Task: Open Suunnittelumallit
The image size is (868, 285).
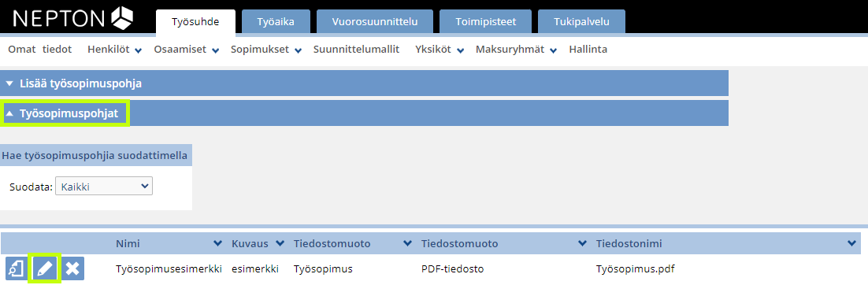Action: tap(357, 50)
